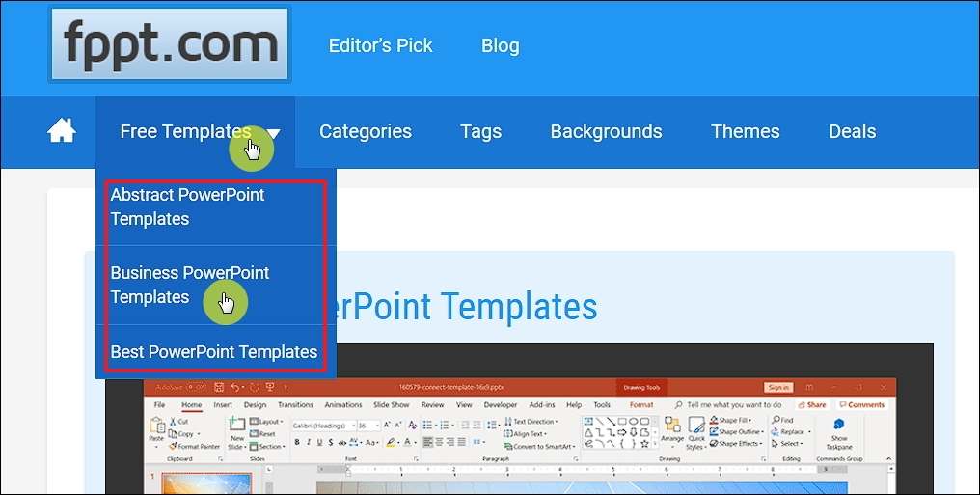Expand Free Templates dropdown arrow
This screenshot has height=495, width=980.
[x=273, y=132]
